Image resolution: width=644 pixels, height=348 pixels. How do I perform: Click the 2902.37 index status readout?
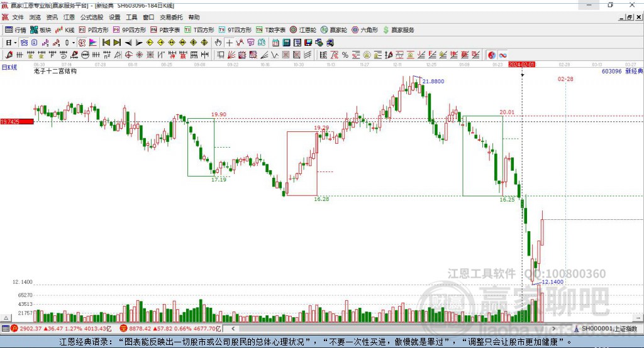point(30,329)
